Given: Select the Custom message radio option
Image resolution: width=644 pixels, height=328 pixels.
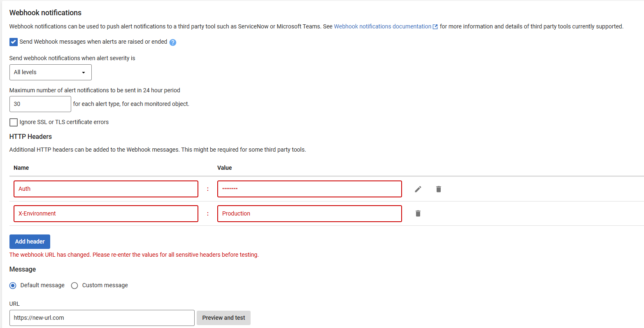Looking at the screenshot, I should [x=74, y=286].
